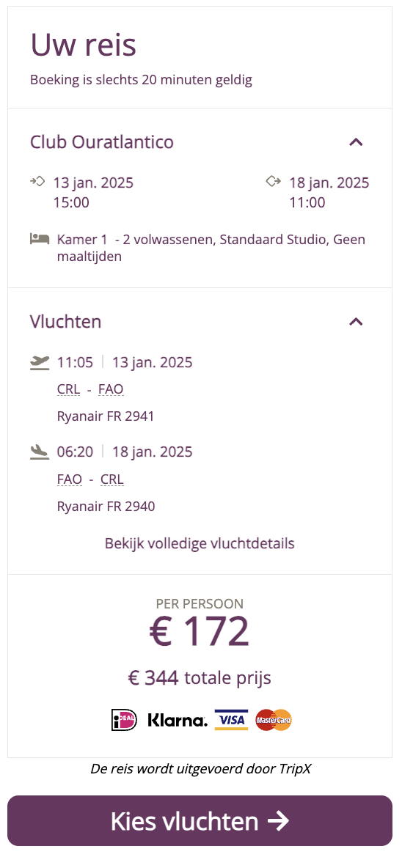
Task: Click FAO airport code on return flight
Action: (x=70, y=479)
